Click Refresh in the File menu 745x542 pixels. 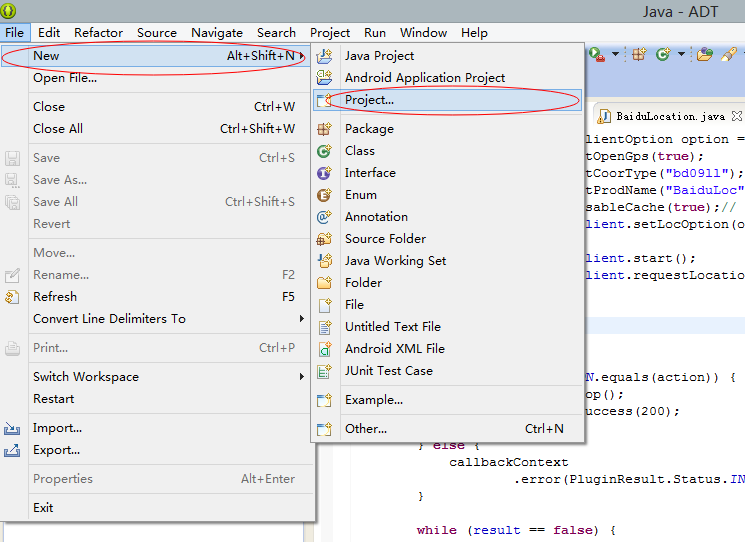pyautogui.click(x=54, y=297)
